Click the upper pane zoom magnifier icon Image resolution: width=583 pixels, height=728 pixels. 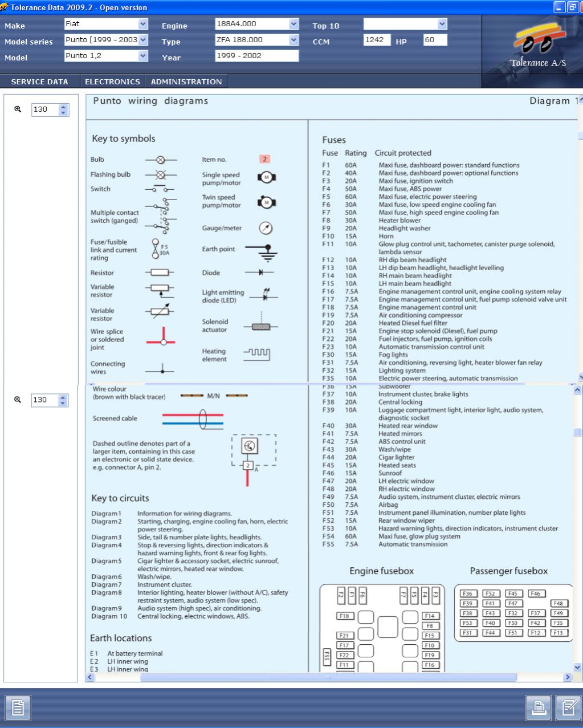pos(19,109)
